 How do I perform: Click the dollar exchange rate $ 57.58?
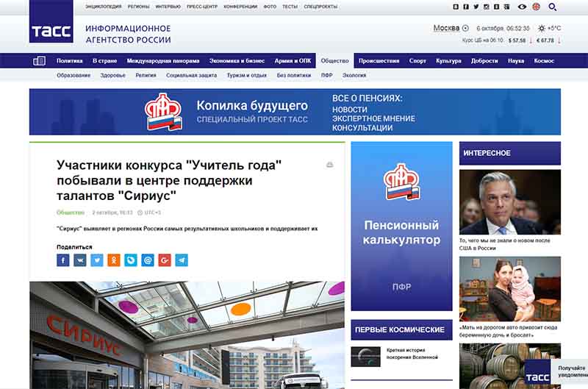click(x=517, y=40)
